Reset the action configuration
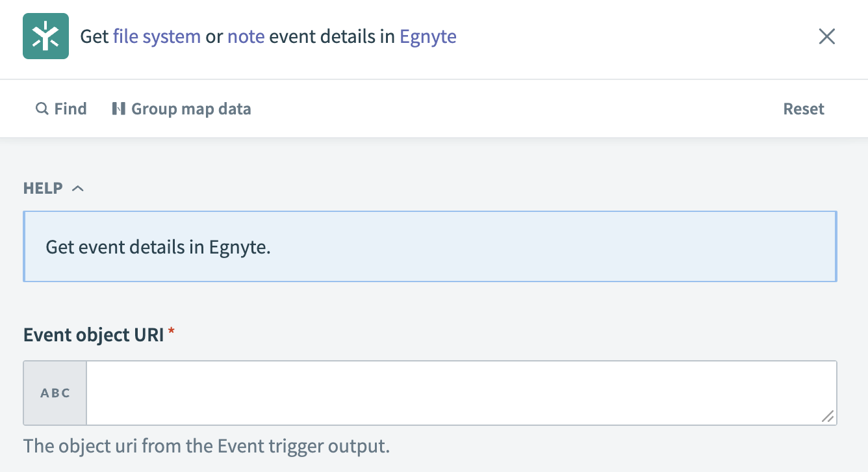 coord(803,109)
